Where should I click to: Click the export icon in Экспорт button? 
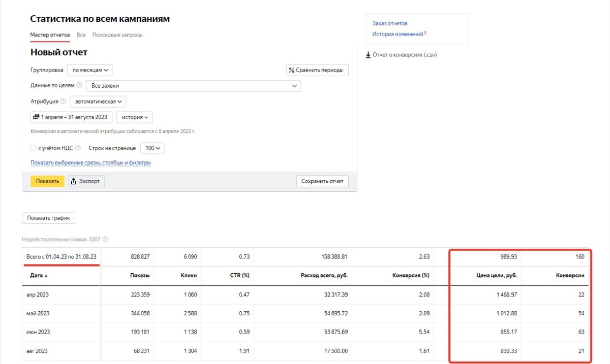pyautogui.click(x=73, y=181)
